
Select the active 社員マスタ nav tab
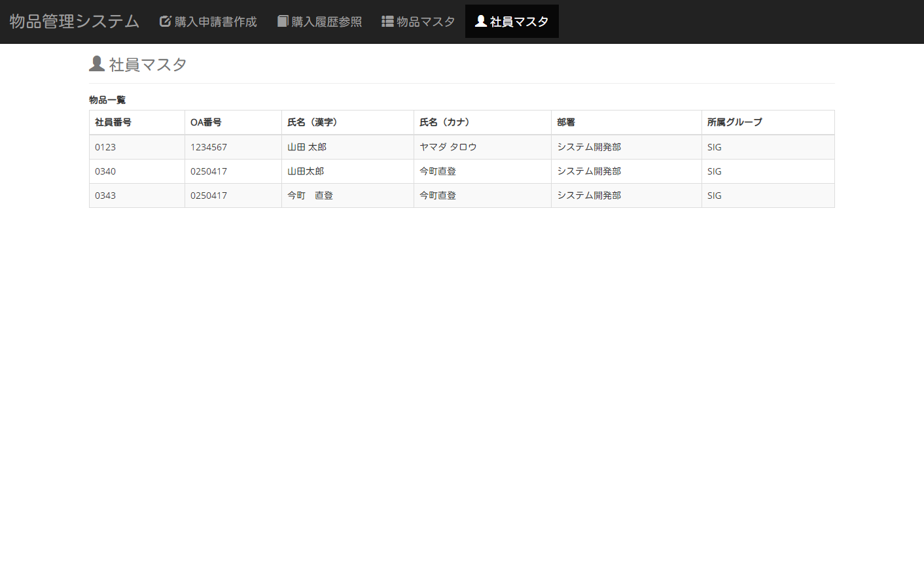pos(519,22)
